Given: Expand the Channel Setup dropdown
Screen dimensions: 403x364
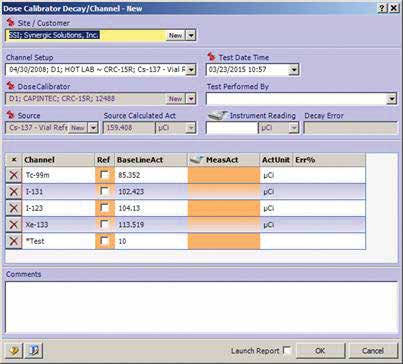Looking at the screenshot, I should (x=191, y=70).
